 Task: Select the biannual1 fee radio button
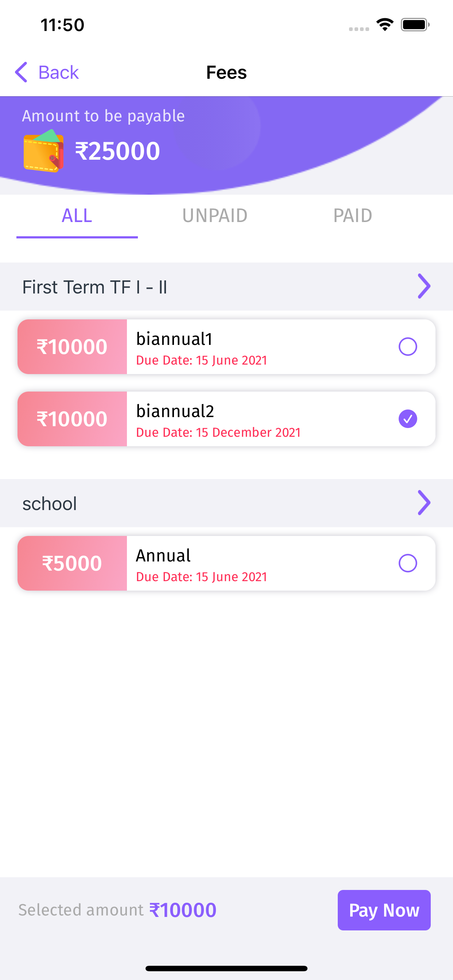(408, 347)
